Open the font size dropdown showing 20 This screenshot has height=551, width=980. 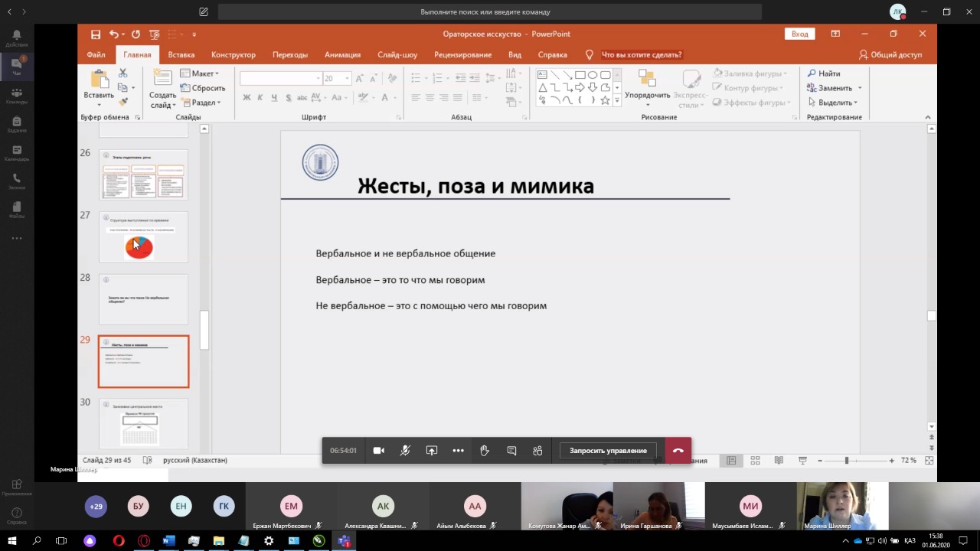[x=347, y=79]
